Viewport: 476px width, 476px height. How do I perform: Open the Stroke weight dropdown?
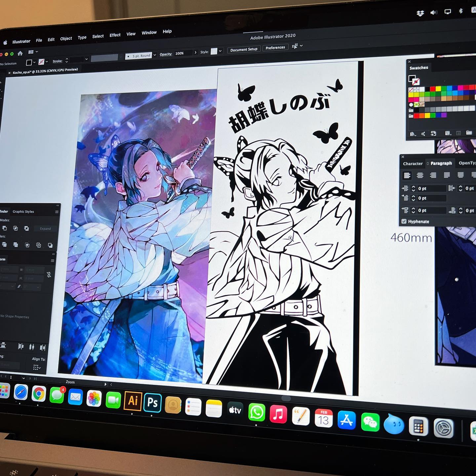(x=87, y=59)
